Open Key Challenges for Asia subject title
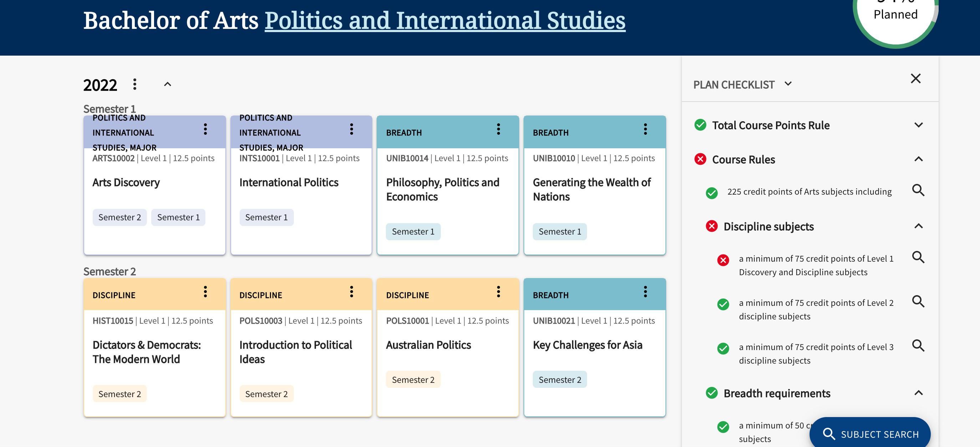 point(587,345)
